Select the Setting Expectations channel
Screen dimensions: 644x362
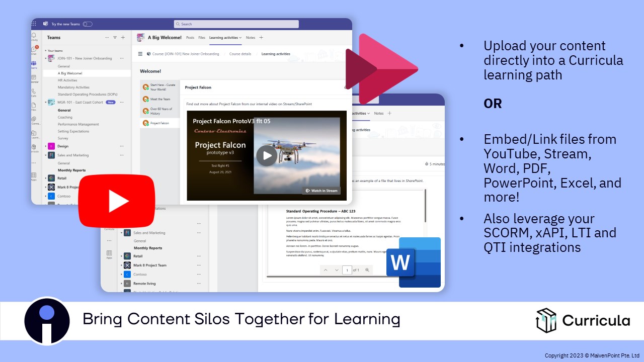point(73,131)
